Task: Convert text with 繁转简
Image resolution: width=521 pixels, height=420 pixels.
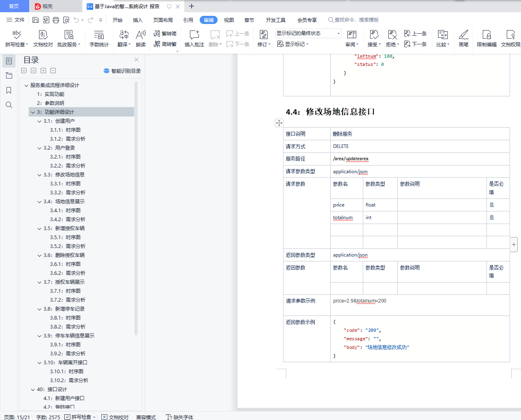Action: (x=165, y=33)
